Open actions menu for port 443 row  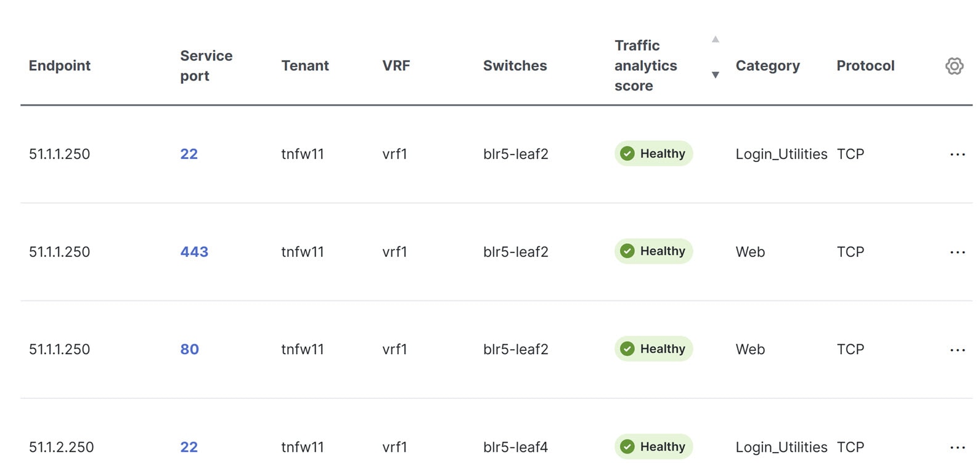coord(957,252)
